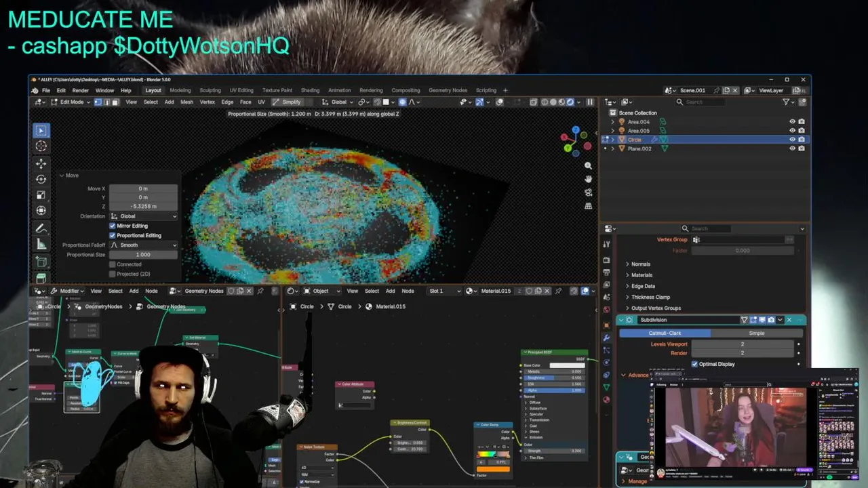Hide Area.004 in viewport
868x488 pixels.
point(792,122)
